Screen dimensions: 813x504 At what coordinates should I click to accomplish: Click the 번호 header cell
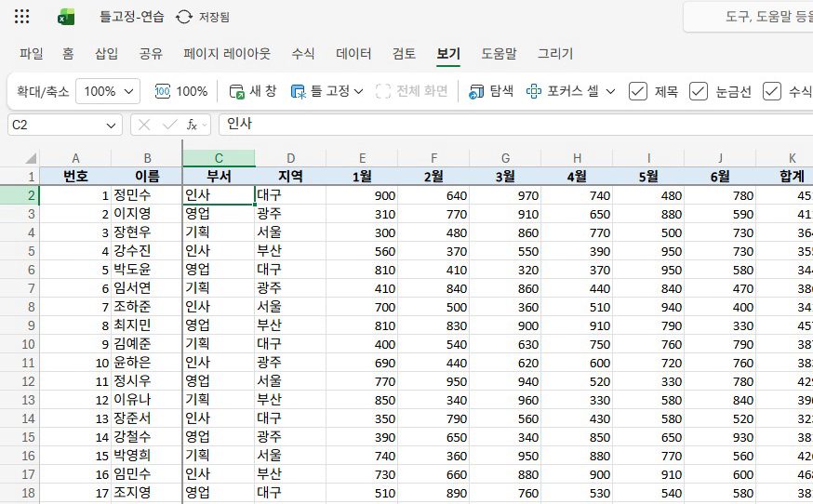75,177
